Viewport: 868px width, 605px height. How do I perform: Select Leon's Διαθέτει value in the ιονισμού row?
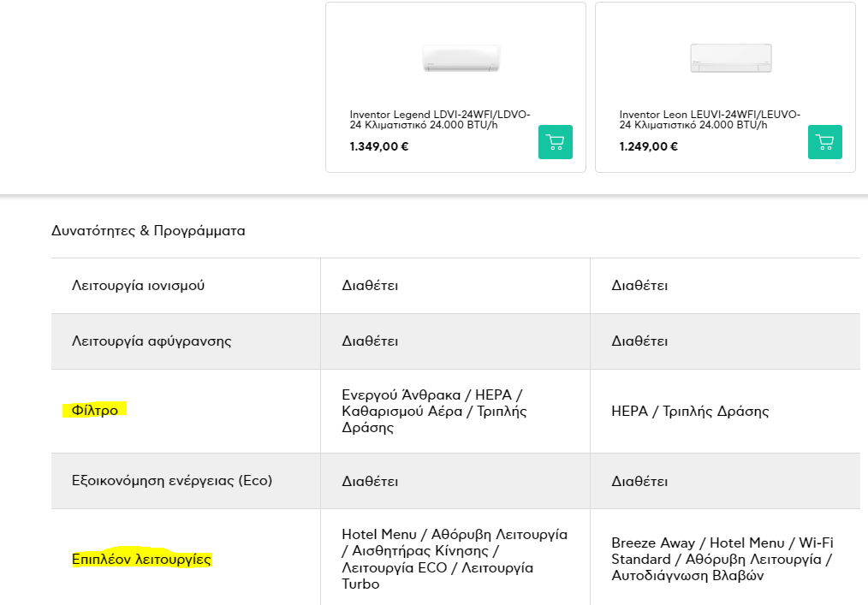tap(639, 286)
